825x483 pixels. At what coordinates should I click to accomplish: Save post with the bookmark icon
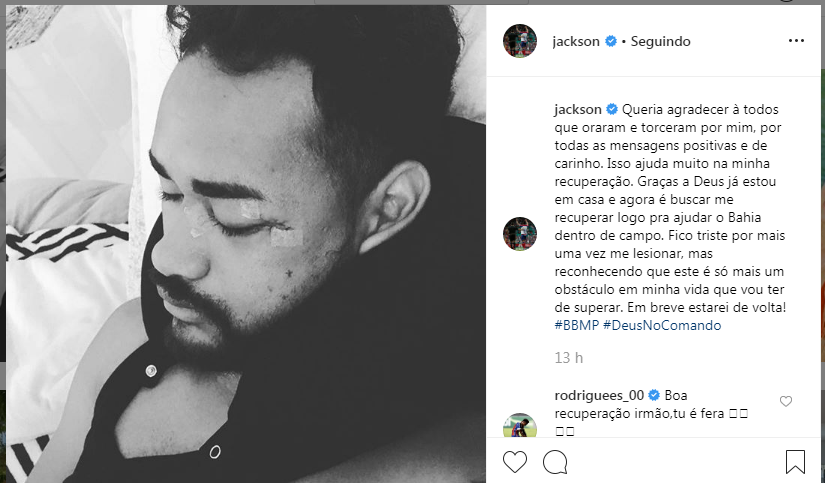coord(795,462)
